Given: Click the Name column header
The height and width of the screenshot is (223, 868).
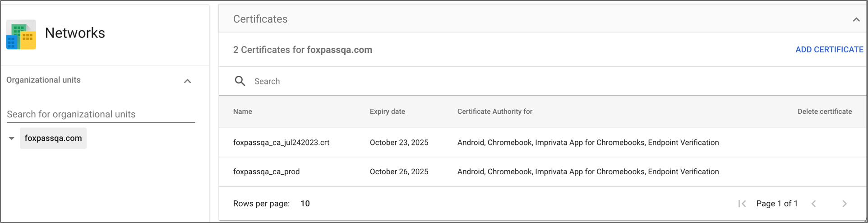Looking at the screenshot, I should tap(243, 111).
